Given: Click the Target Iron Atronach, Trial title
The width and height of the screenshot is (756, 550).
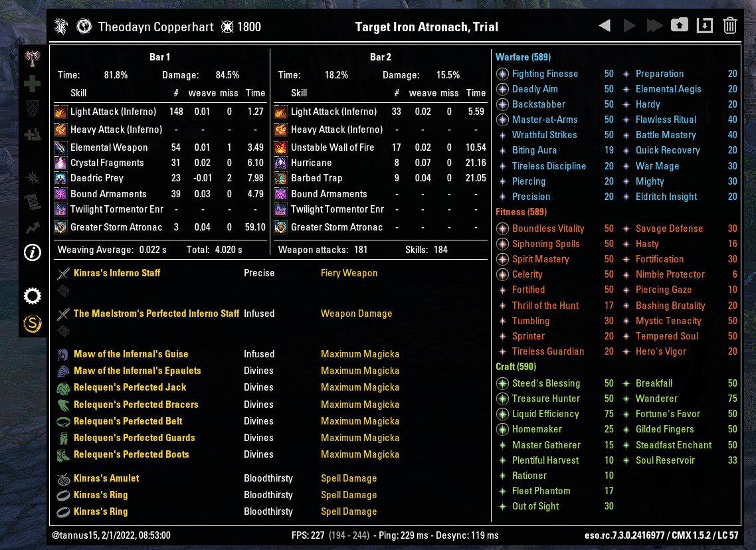Looking at the screenshot, I should [426, 27].
